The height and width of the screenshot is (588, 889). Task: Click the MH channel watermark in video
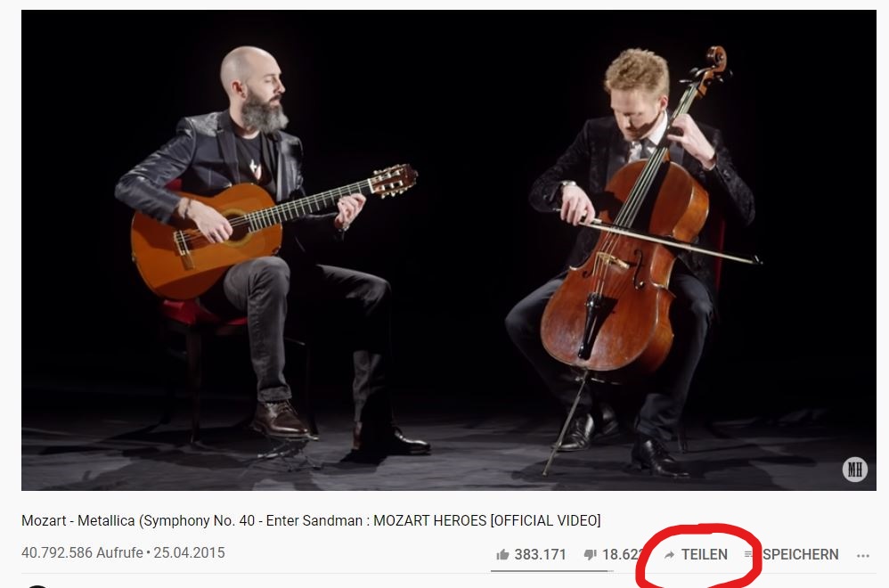click(x=855, y=470)
